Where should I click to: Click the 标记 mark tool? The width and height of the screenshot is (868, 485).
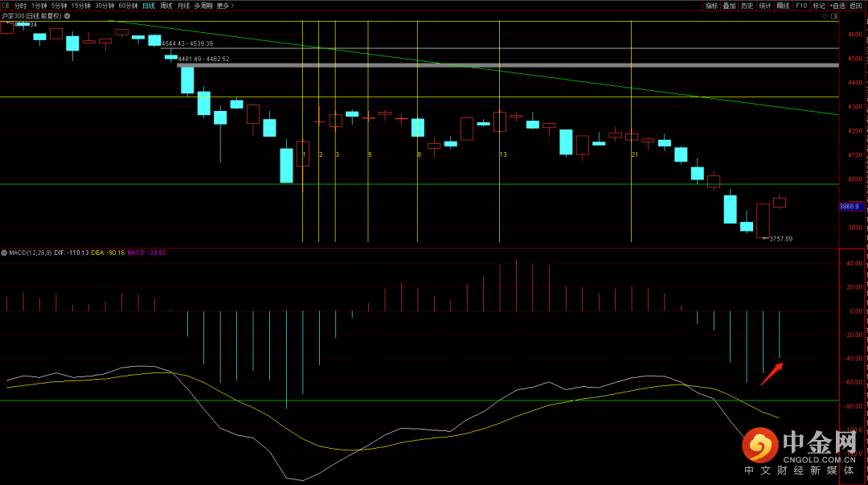(818, 6)
